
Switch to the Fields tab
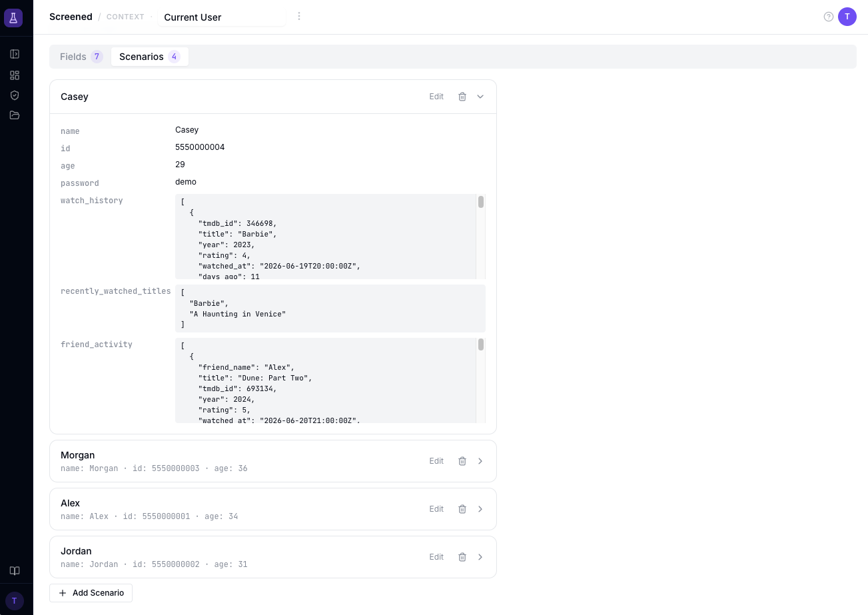81,57
